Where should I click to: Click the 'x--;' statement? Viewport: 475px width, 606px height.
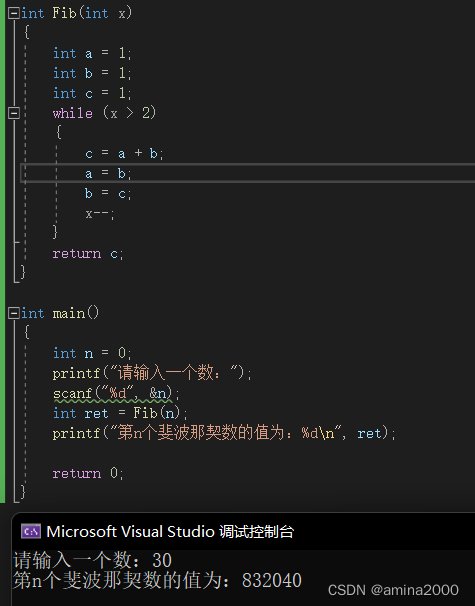[100, 213]
